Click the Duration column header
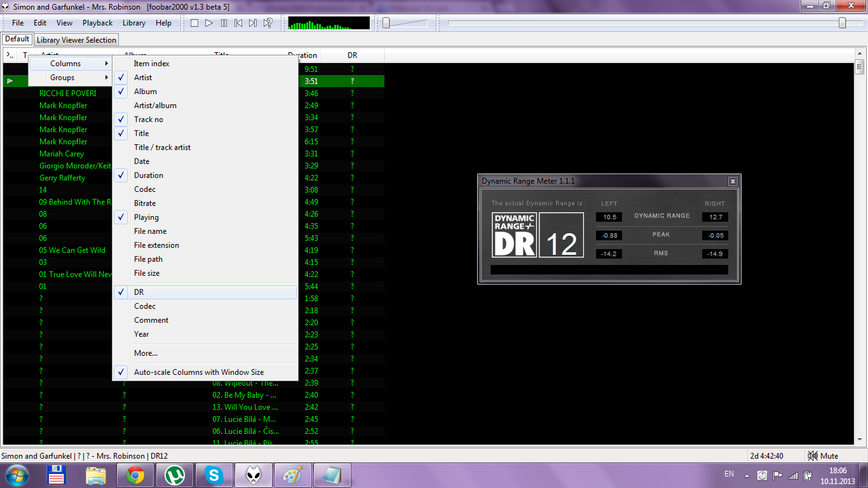The image size is (868, 488). pyautogui.click(x=302, y=56)
